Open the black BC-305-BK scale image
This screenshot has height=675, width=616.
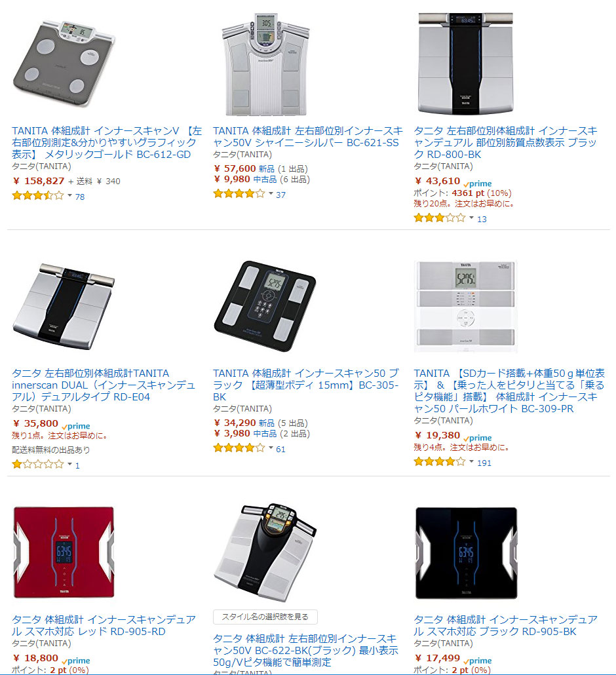coord(265,306)
